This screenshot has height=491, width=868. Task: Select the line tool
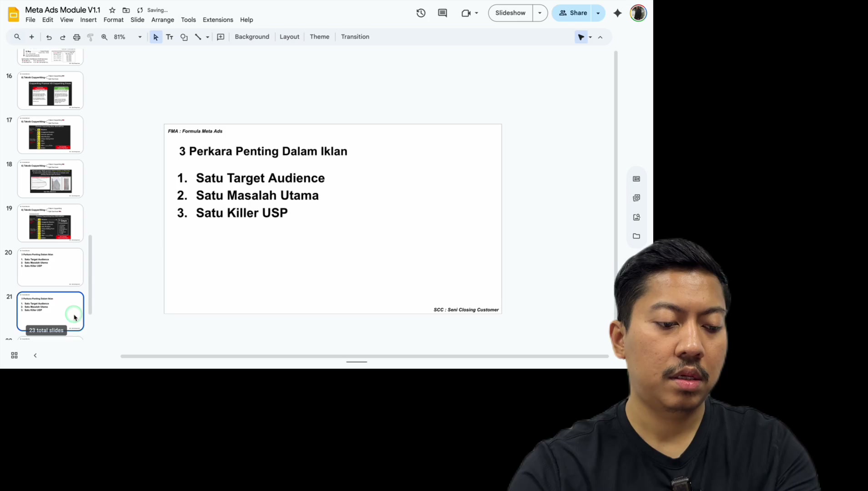coord(198,37)
